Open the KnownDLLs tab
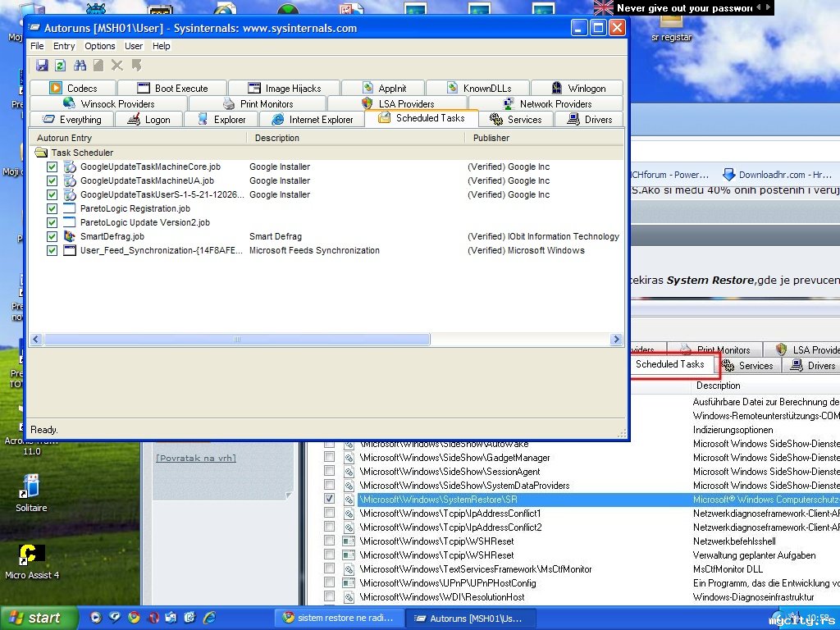The height and width of the screenshot is (630, 840). click(x=478, y=88)
